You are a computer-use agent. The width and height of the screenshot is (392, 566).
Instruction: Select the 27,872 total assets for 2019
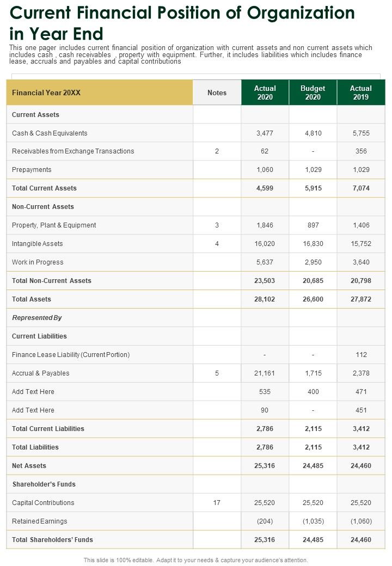coord(361,299)
